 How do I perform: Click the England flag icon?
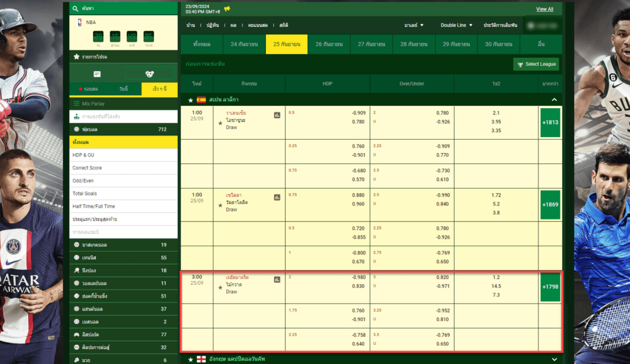tap(201, 359)
